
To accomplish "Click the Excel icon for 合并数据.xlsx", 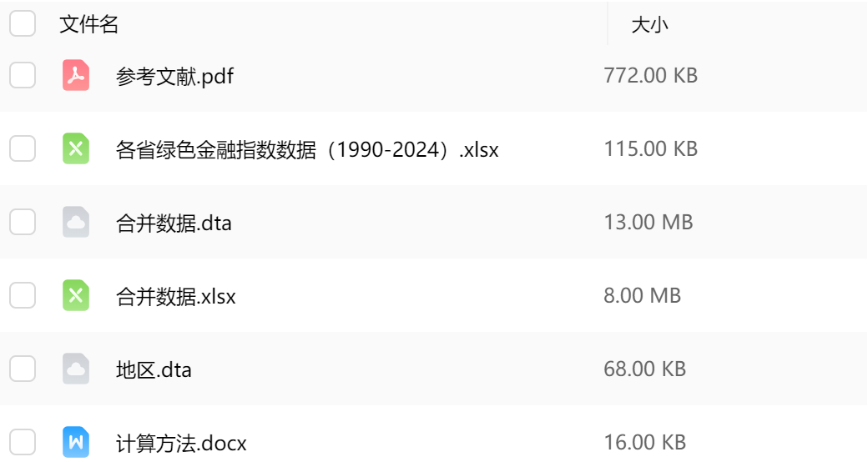I will point(76,296).
